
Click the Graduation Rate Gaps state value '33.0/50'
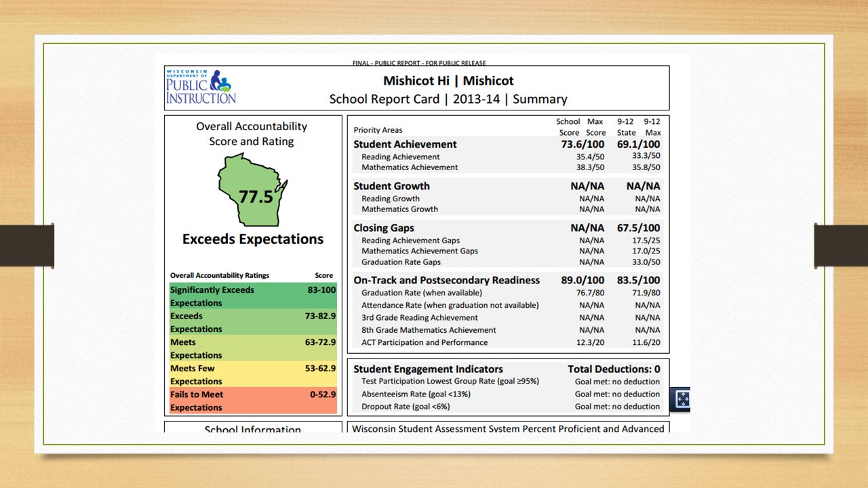(x=646, y=262)
